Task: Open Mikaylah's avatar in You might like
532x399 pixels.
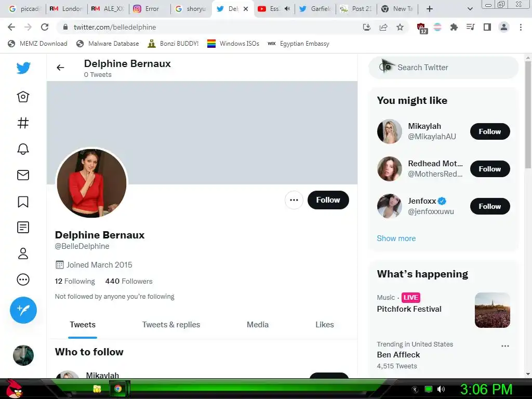Action: (390, 131)
